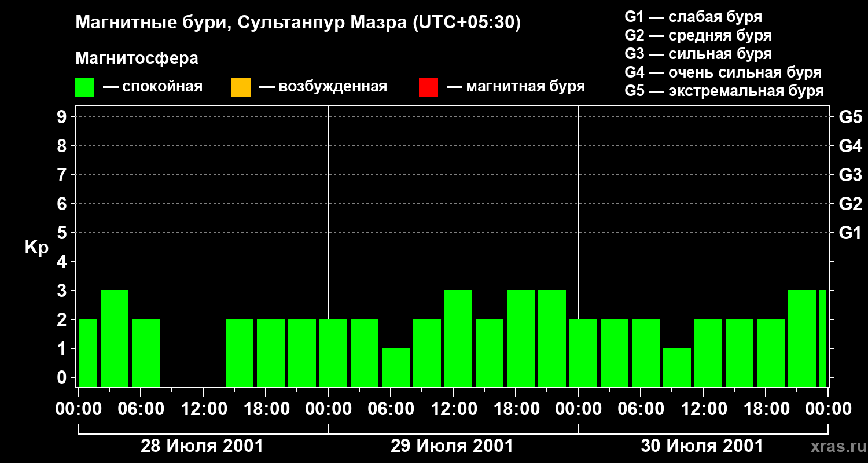The height and width of the screenshot is (463, 868).
Task: Click the '06:00' time label under 30 July
Action: (x=640, y=409)
